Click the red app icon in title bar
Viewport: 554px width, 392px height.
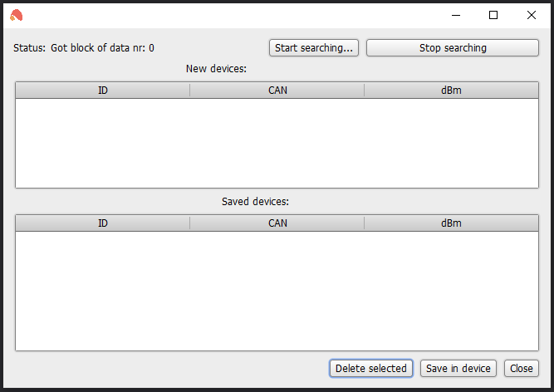(x=17, y=15)
